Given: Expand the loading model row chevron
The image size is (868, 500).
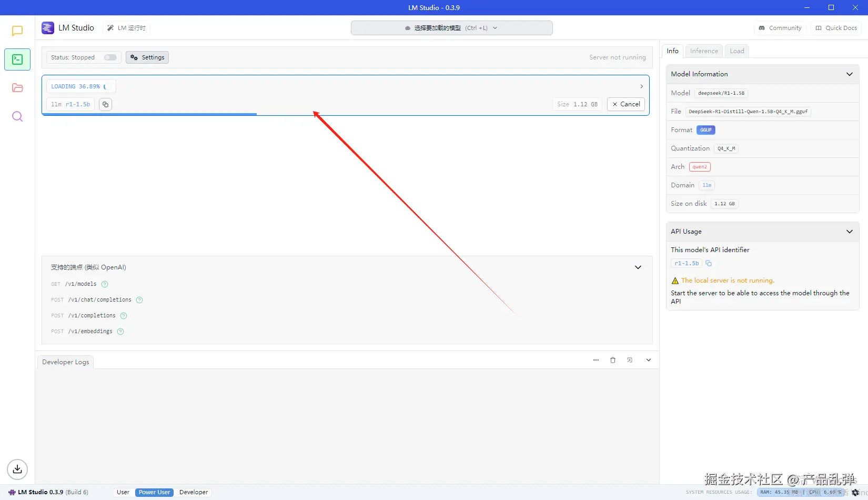Looking at the screenshot, I should point(641,86).
